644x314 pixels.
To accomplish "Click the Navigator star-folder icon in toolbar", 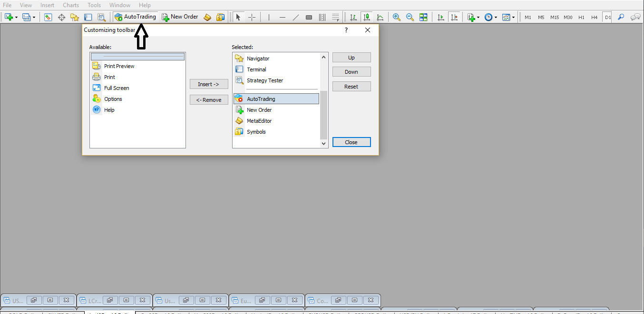I will tap(75, 17).
